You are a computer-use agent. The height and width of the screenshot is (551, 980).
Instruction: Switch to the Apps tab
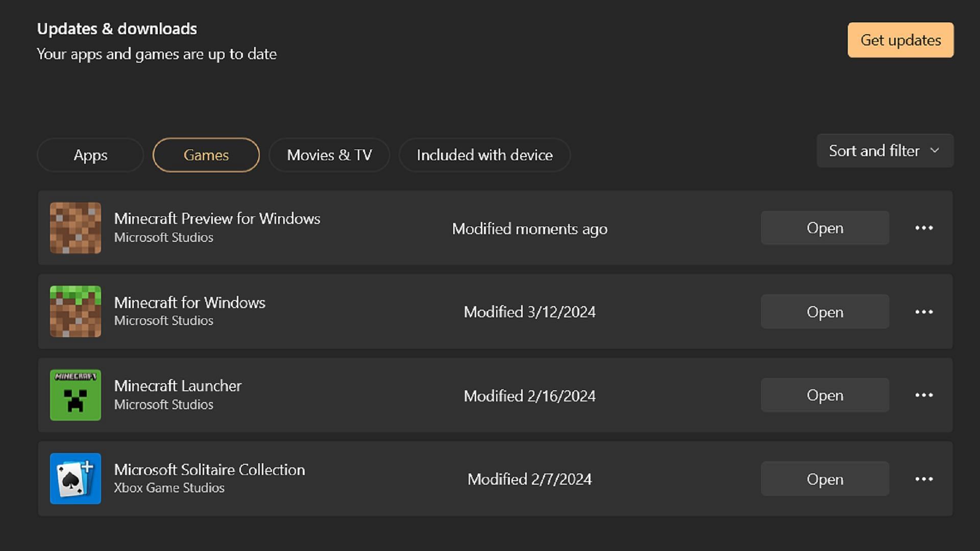90,155
